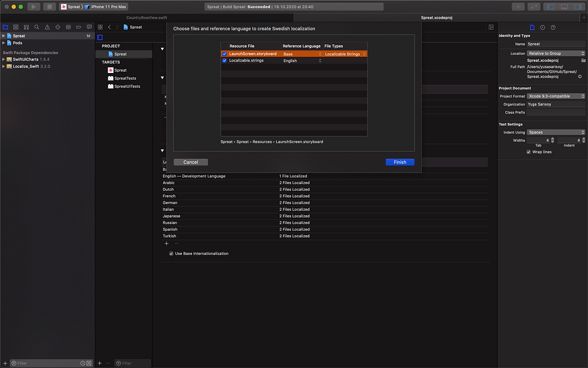This screenshot has width=588, height=368.
Task: Add a target with the plus button
Action: point(100,363)
